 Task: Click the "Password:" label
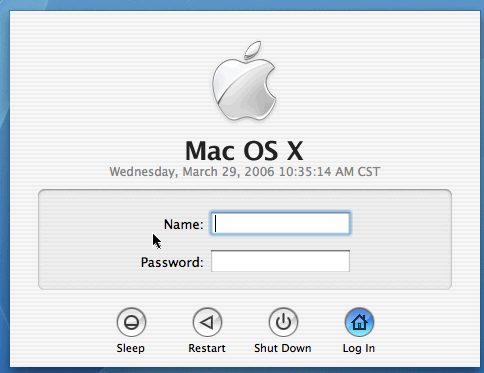point(172,262)
